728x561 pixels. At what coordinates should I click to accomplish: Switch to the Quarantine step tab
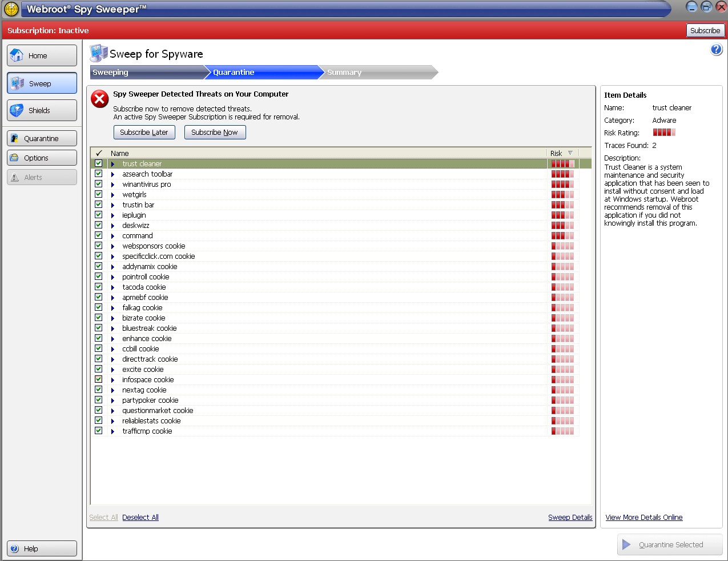(264, 73)
